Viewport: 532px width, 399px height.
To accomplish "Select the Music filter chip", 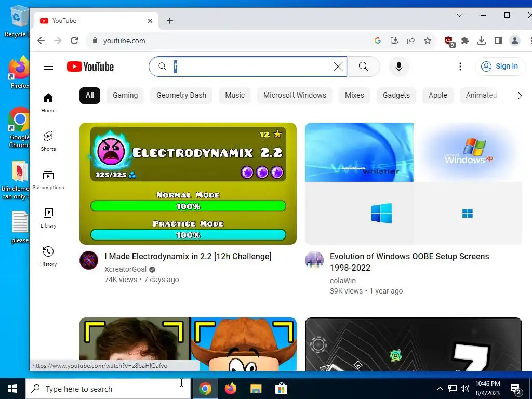I will (235, 96).
